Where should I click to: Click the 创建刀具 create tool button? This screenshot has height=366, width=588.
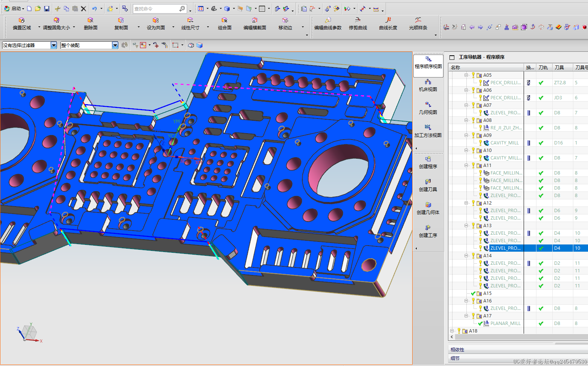coord(428,185)
